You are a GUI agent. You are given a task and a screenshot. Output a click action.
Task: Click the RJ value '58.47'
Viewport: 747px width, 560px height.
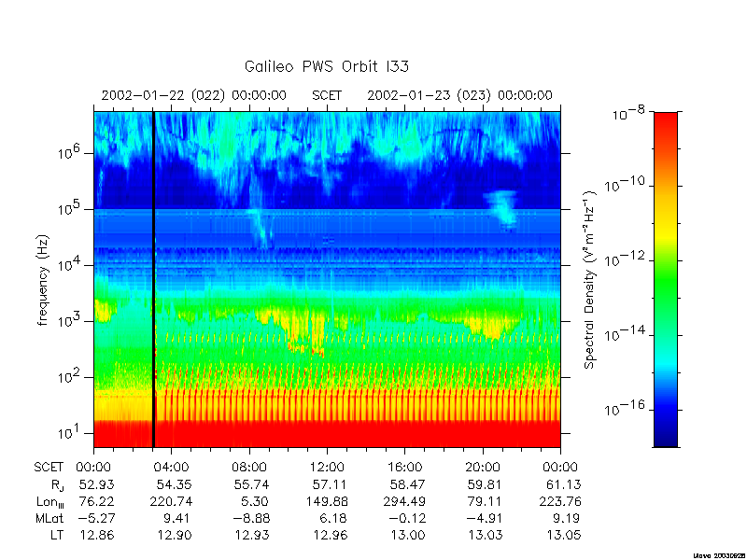click(x=408, y=484)
